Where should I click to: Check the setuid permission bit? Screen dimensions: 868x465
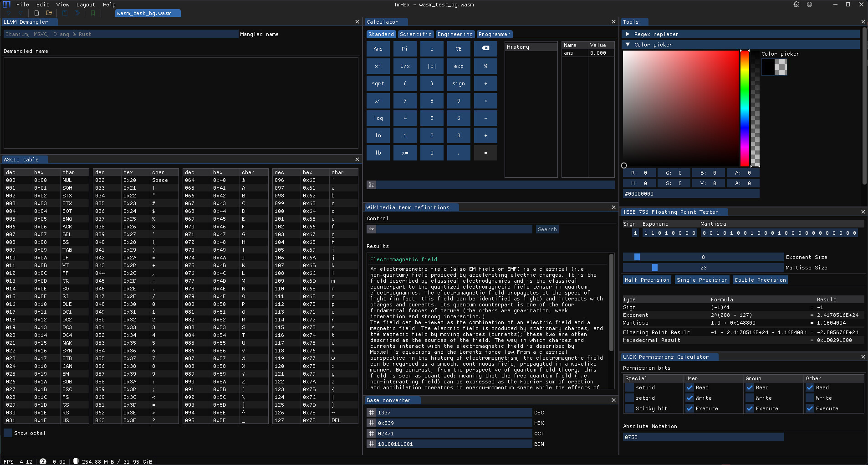[630, 387]
